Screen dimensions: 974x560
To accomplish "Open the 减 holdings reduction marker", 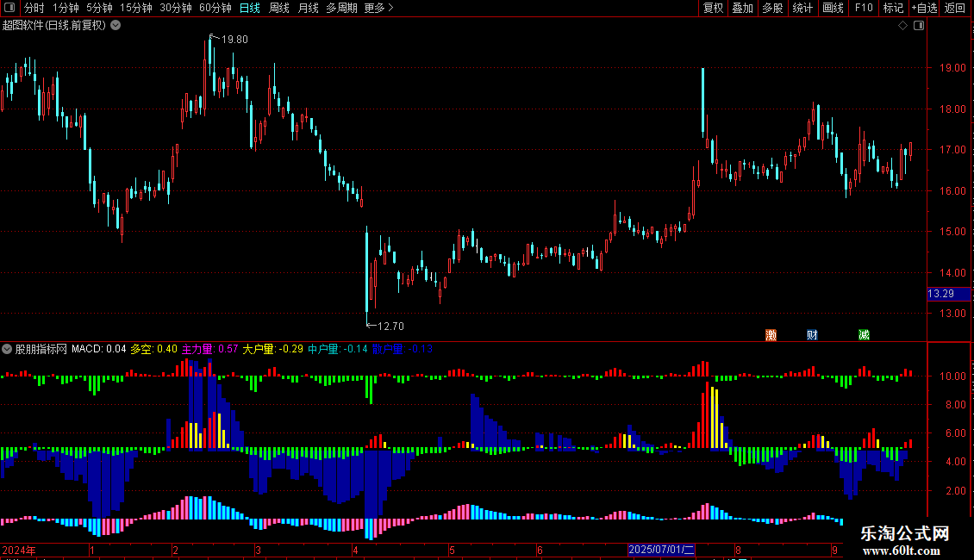I will tap(864, 335).
